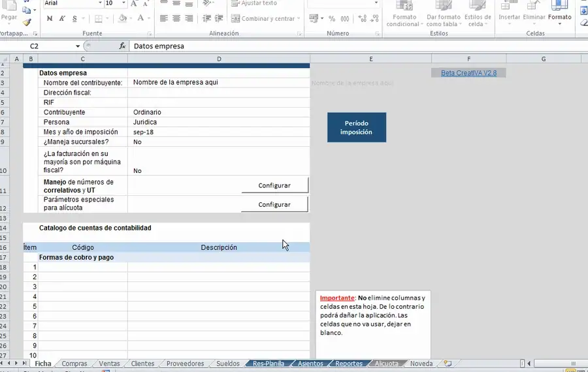The height and width of the screenshot is (372, 588).
Task: Click the insert function fx icon
Action: (x=122, y=46)
